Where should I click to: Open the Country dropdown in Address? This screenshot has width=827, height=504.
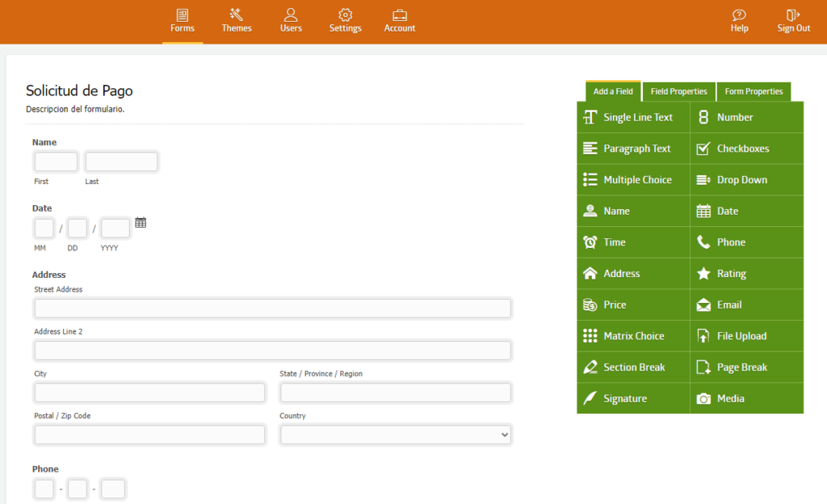[x=396, y=435]
